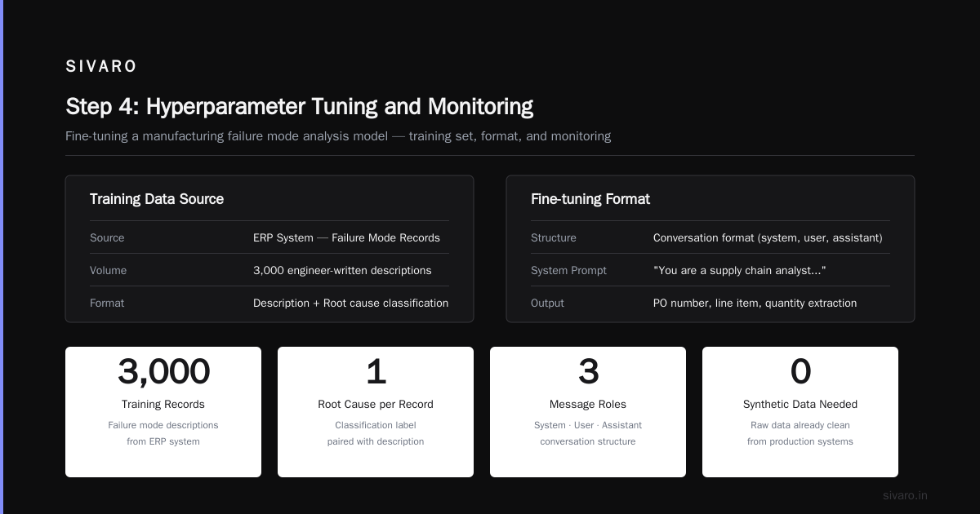Click the Training Data Source card title

[x=157, y=199]
